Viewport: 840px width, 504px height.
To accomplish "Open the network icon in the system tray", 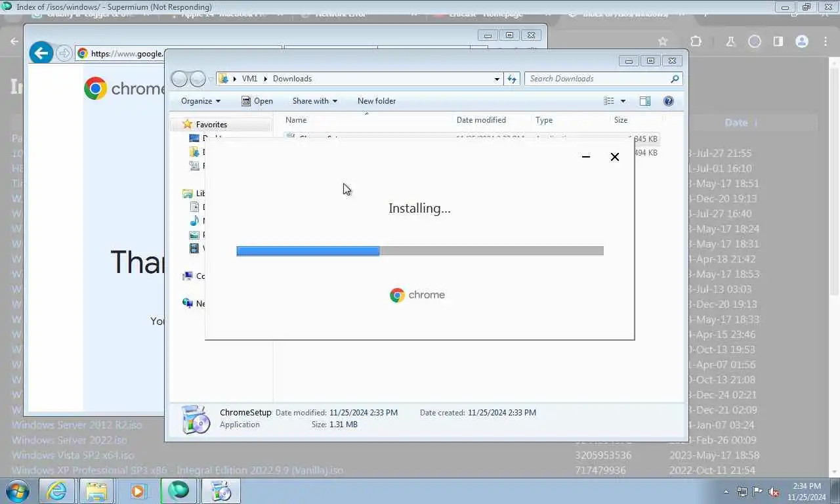I will pos(742,492).
